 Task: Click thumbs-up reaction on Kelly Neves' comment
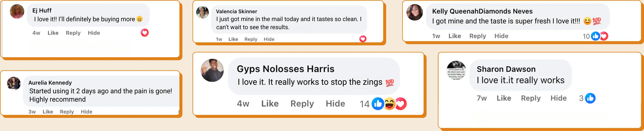595,36
